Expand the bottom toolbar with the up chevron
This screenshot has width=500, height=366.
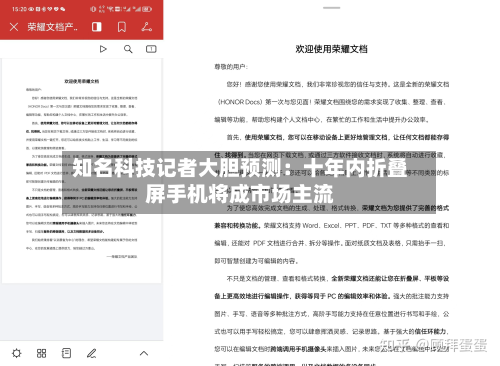[x=144, y=353]
